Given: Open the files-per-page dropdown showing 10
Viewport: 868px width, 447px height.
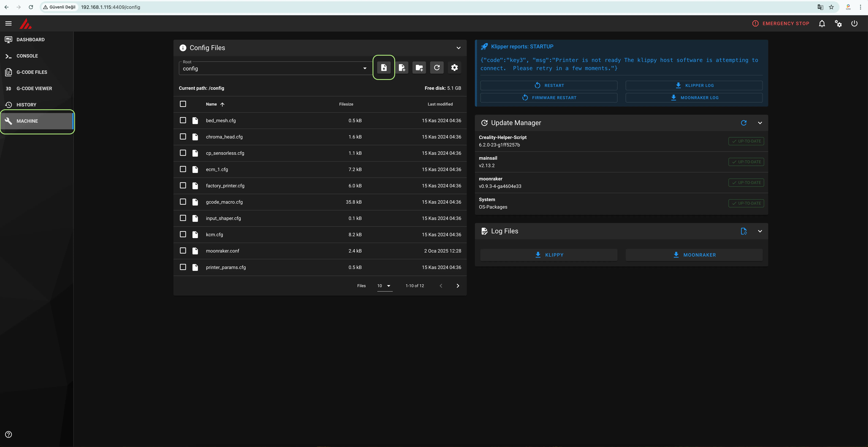Looking at the screenshot, I should tap(385, 286).
